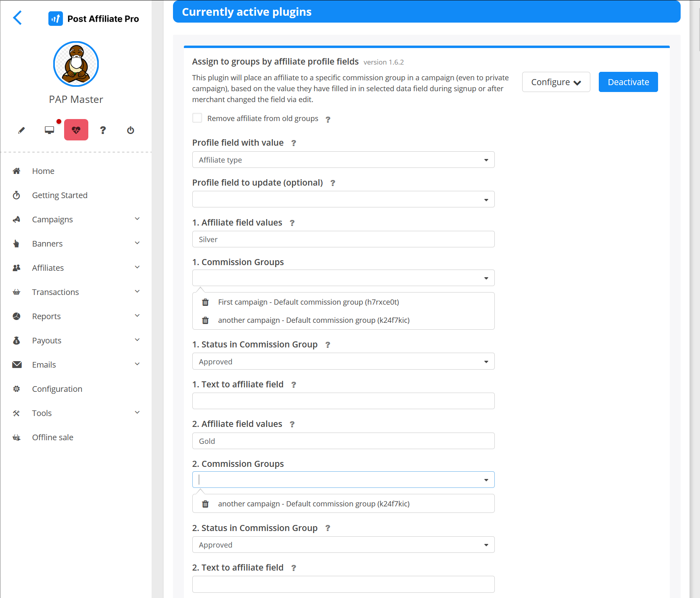This screenshot has width=700, height=598.
Task: Click the power logout icon
Action: pos(130,130)
